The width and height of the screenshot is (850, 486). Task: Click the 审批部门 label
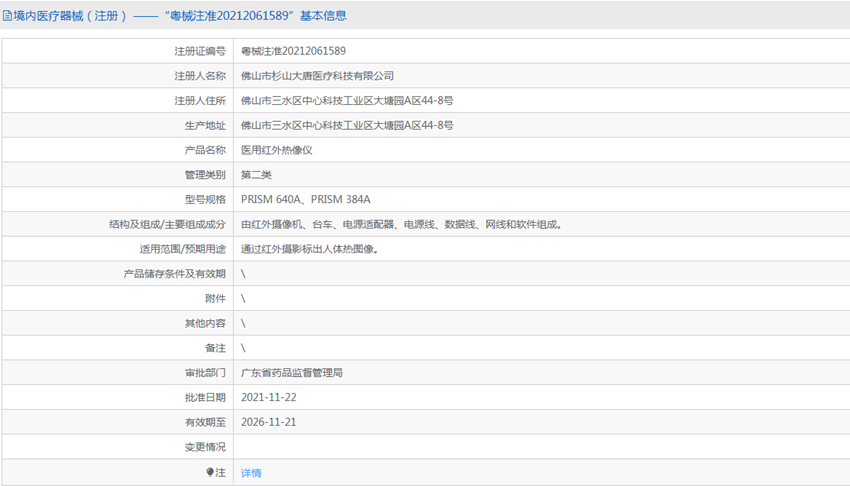coord(205,373)
